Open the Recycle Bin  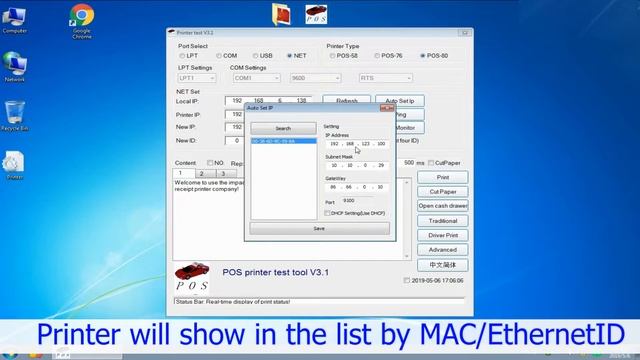[14, 116]
